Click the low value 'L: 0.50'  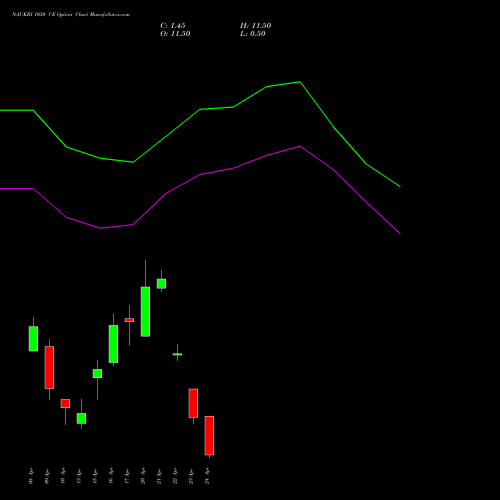[x=253, y=34]
